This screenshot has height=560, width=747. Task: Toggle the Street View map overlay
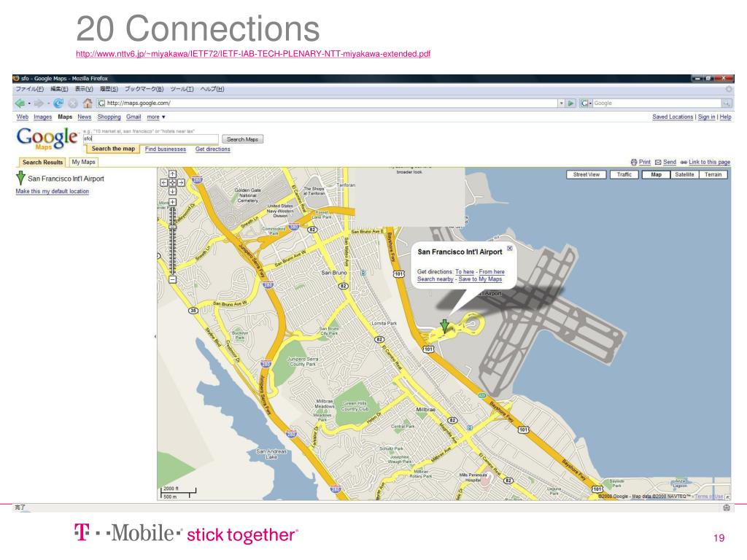tap(587, 175)
